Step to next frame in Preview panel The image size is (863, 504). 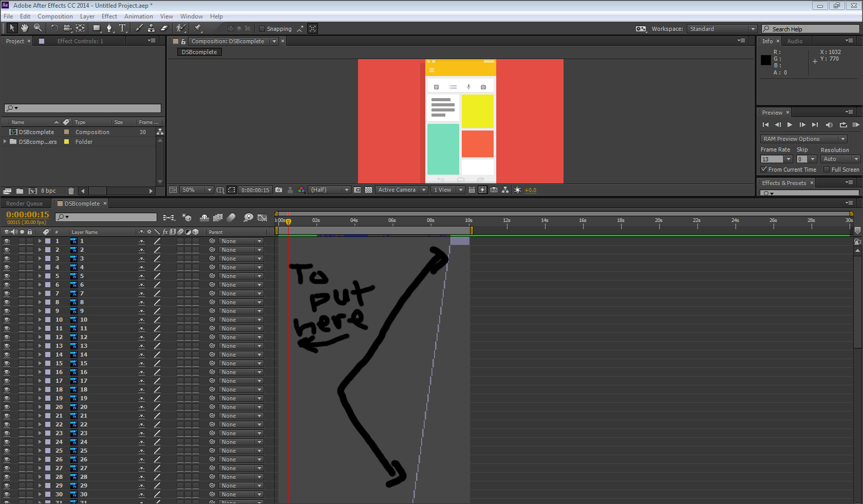tap(802, 125)
